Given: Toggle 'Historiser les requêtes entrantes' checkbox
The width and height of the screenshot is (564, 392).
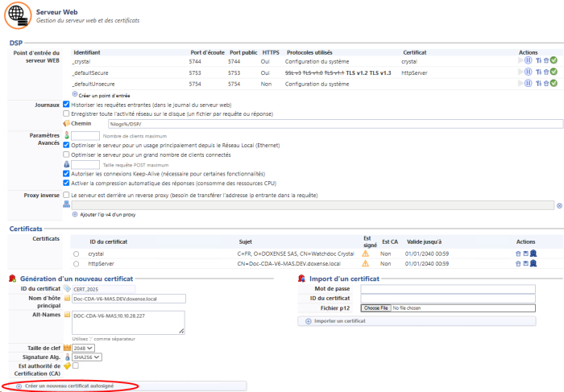Looking at the screenshot, I should tap(66, 105).
